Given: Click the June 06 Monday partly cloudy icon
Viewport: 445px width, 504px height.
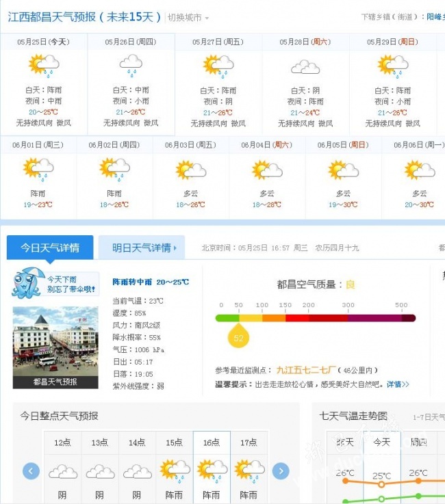Looking at the screenshot, I should 420,170.
